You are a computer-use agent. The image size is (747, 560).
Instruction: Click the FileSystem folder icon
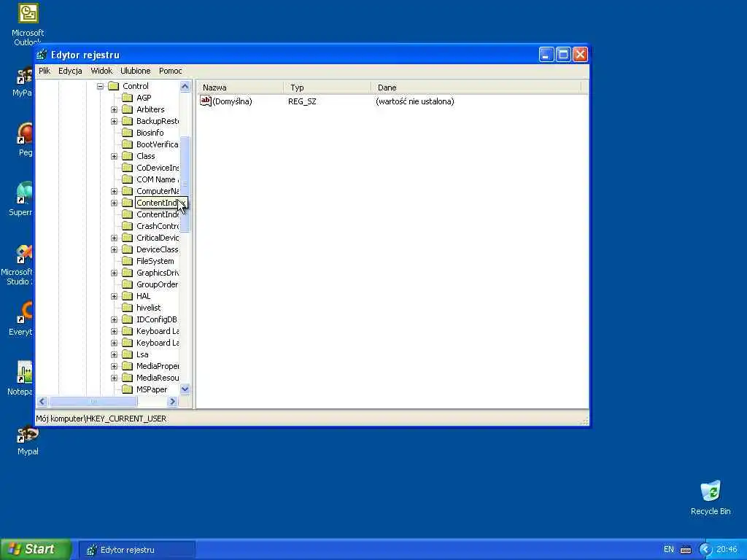click(x=127, y=261)
